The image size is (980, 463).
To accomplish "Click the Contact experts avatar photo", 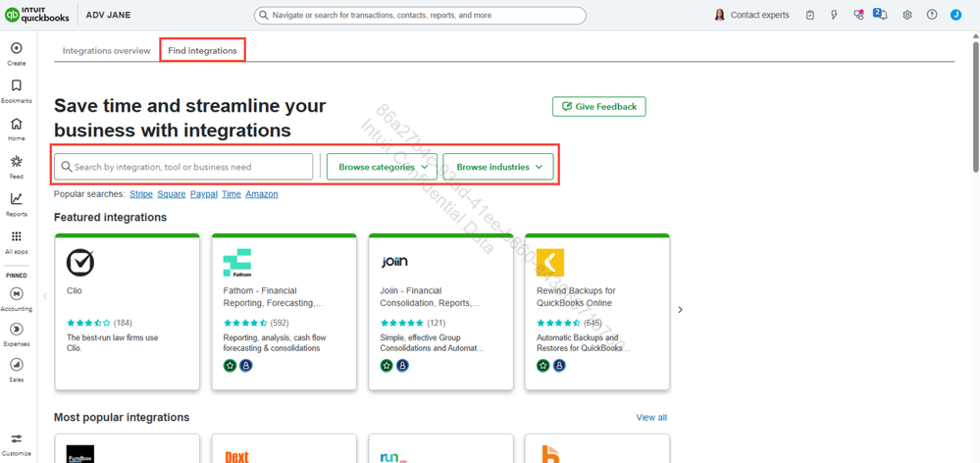I will tap(719, 15).
